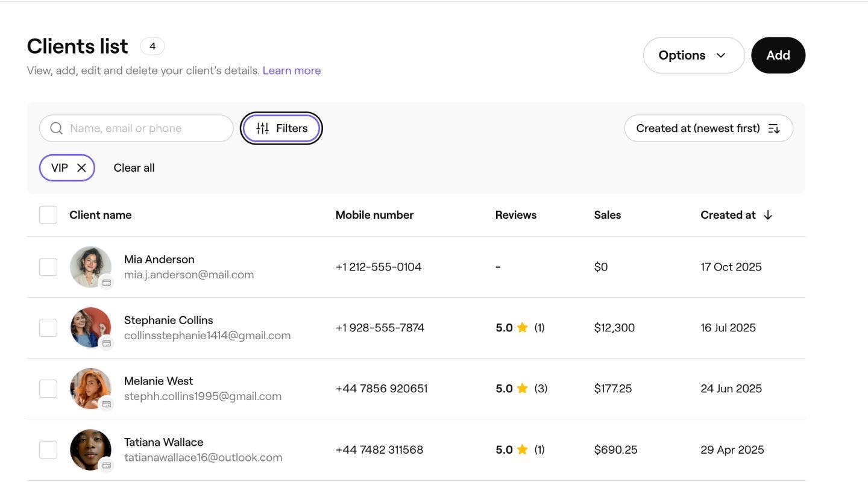The height and width of the screenshot is (482, 868).
Task: Check the box for Mia Anderson
Action: pos(48,267)
